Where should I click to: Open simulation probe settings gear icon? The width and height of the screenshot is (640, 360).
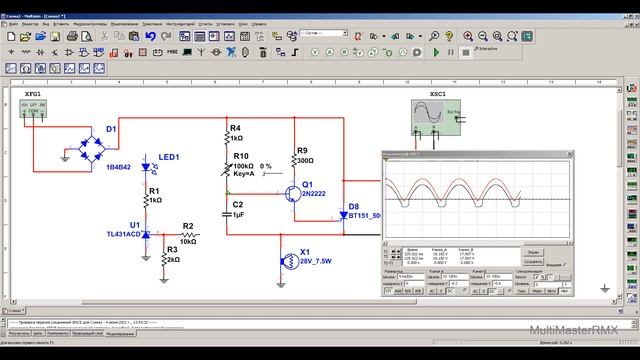tap(417, 52)
